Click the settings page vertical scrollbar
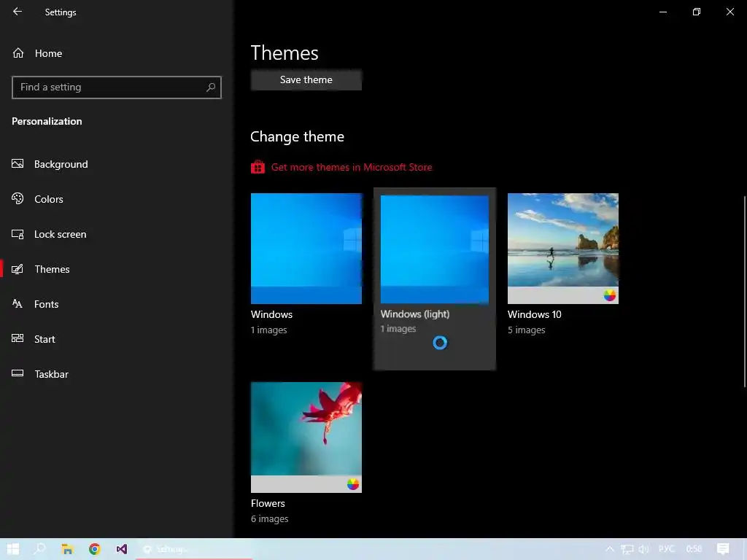This screenshot has width=747, height=560. [x=744, y=292]
